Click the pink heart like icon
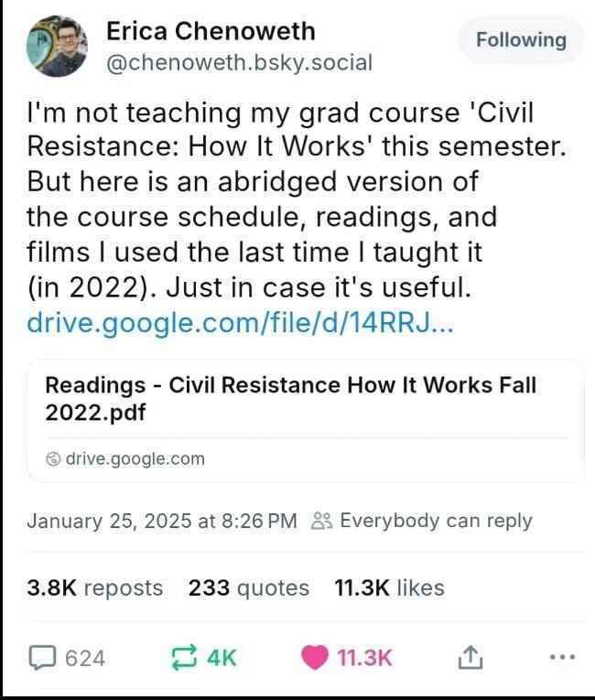Image resolution: width=595 pixels, height=700 pixels. tap(316, 657)
